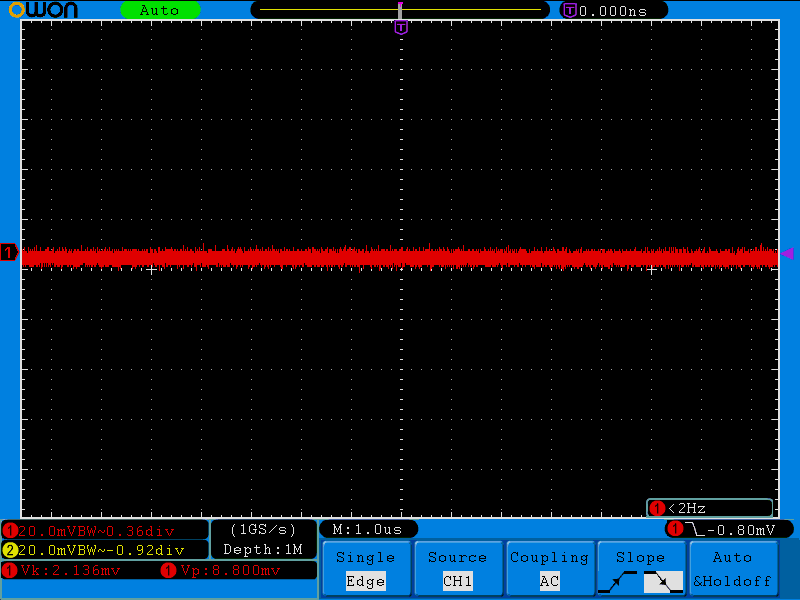
Task: Open the Auto & Holdoff menu
Action: pyautogui.click(x=734, y=569)
